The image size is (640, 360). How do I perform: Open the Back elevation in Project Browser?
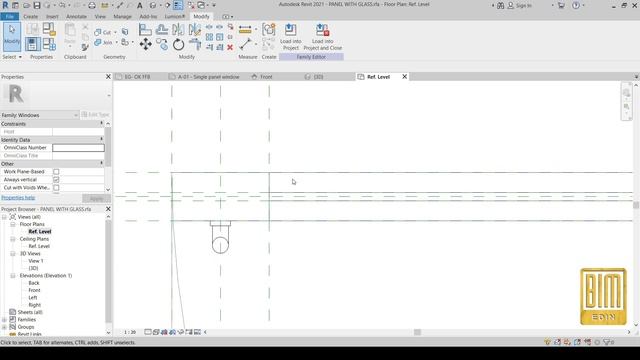click(34, 283)
